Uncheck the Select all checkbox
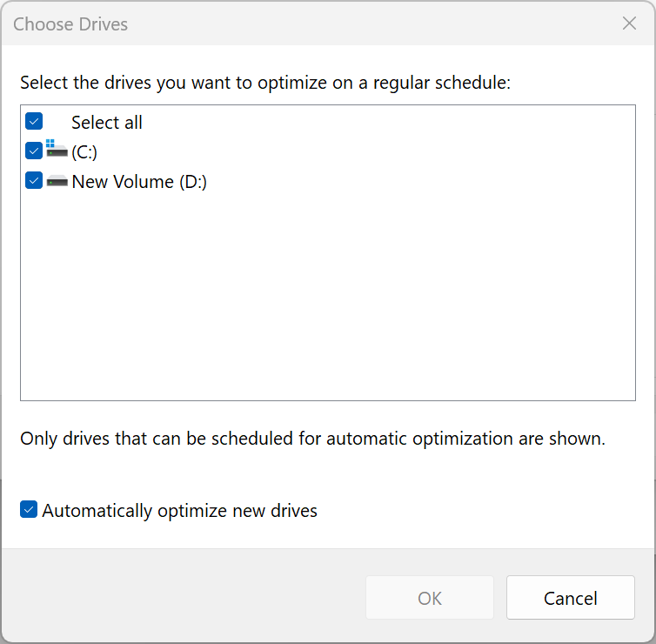The image size is (656, 644). click(x=34, y=121)
